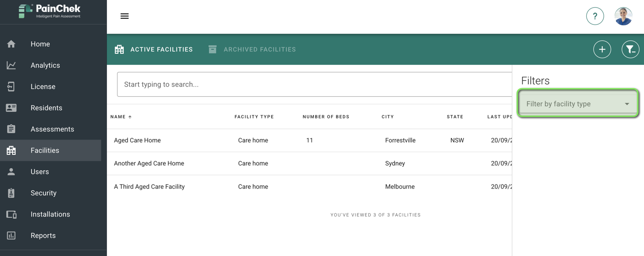Click the Security badge icon in sidebar
Viewport: 644px width, 256px height.
[12, 193]
